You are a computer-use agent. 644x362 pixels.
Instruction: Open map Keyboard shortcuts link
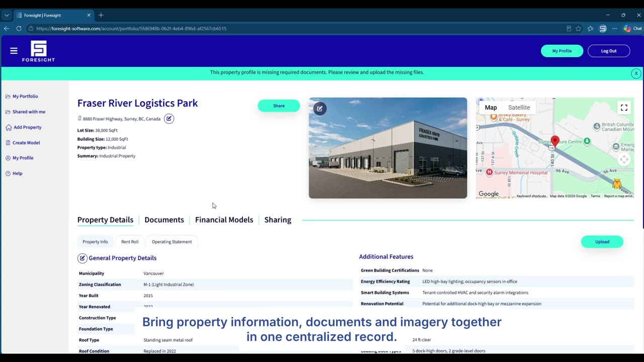[x=531, y=196]
